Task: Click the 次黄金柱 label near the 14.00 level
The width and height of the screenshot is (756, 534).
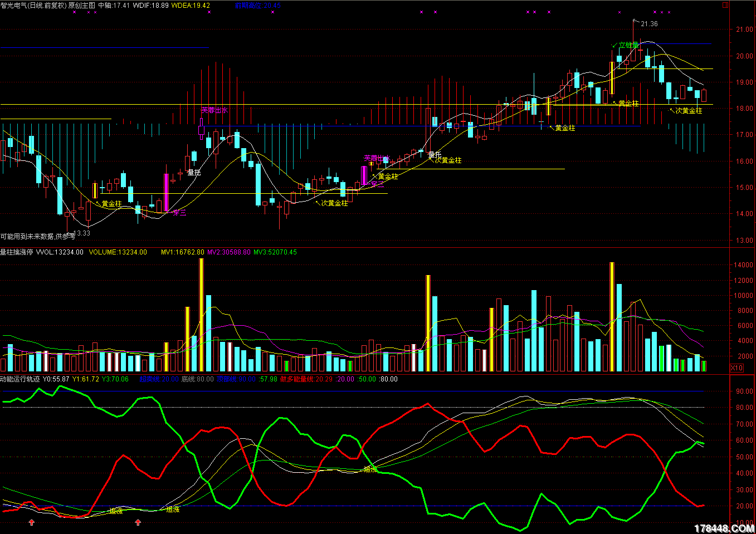Action: pos(334,203)
